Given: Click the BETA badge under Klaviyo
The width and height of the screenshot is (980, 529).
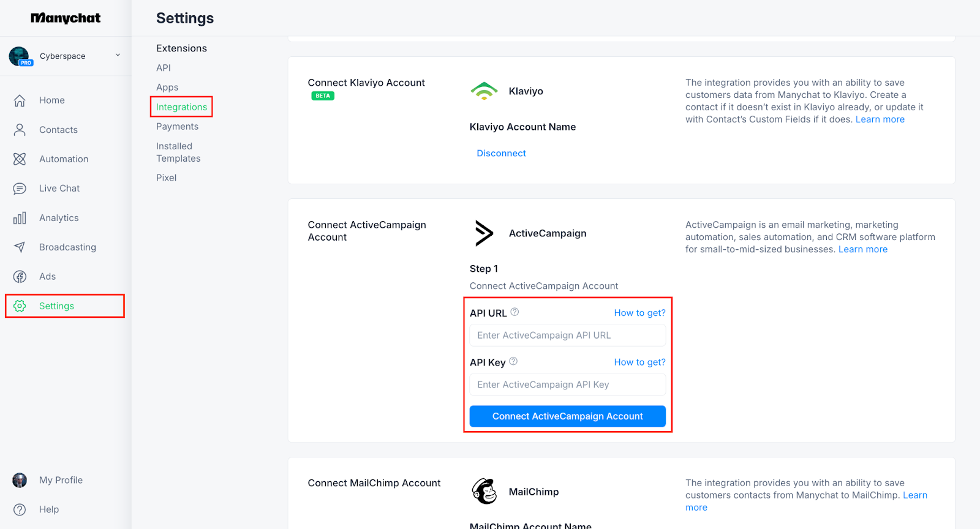Looking at the screenshot, I should tap(323, 96).
